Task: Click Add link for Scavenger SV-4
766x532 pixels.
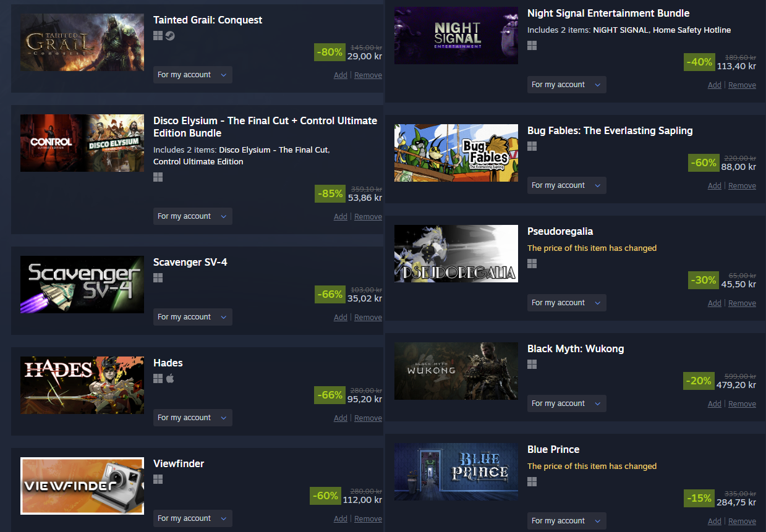Action: [x=341, y=318]
